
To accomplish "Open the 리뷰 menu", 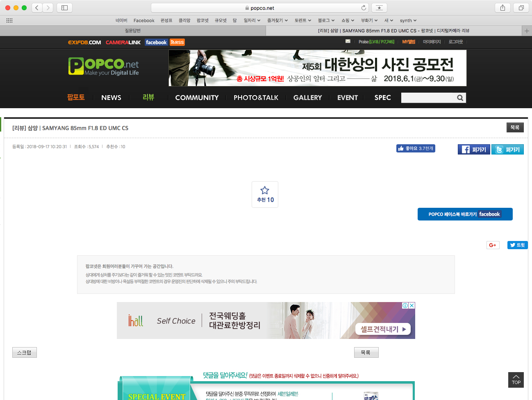I will (148, 97).
